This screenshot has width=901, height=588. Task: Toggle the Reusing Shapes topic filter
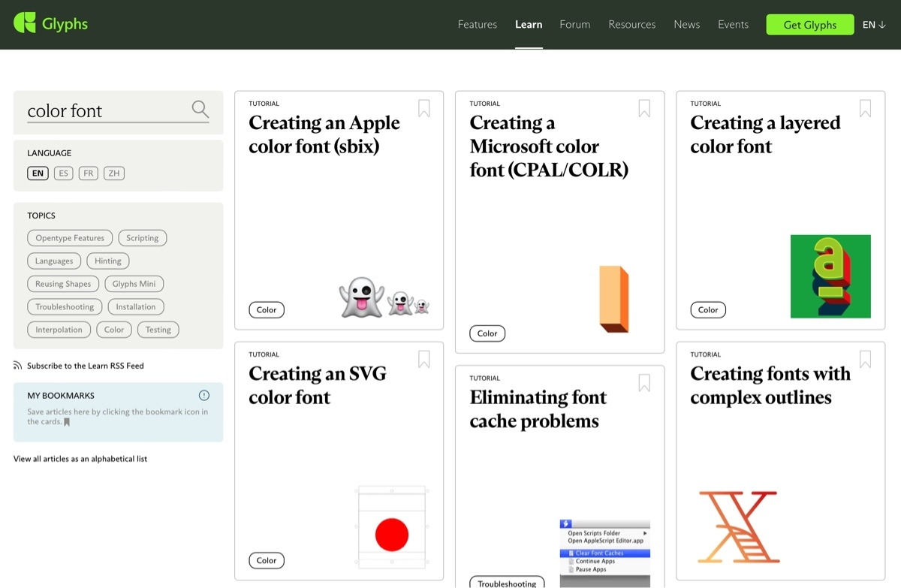click(x=63, y=284)
